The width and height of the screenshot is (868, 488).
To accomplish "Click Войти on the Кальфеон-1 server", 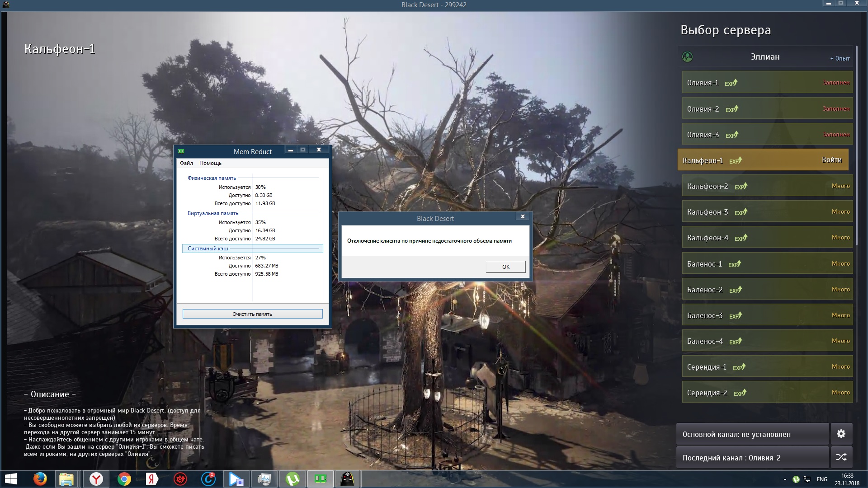I will (831, 160).
